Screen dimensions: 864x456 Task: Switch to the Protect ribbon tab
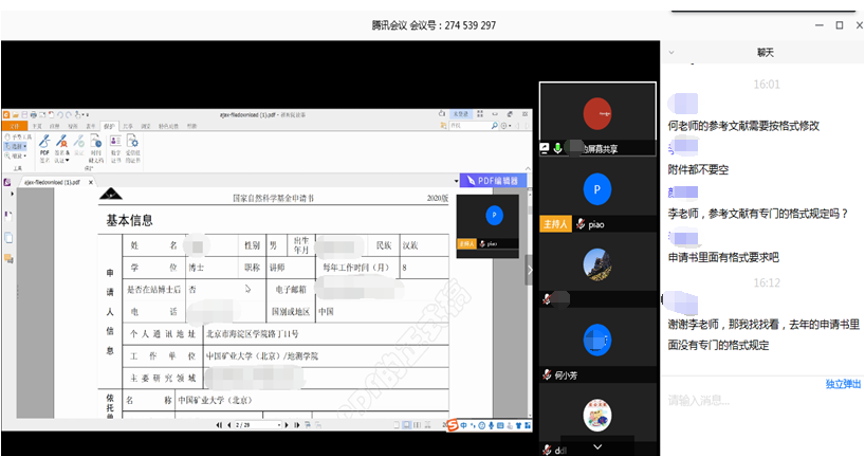coord(109,127)
